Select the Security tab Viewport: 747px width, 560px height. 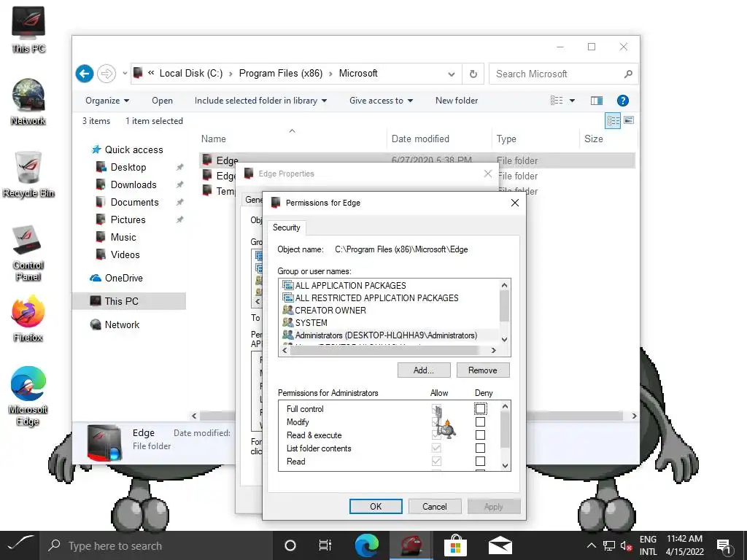pos(286,227)
